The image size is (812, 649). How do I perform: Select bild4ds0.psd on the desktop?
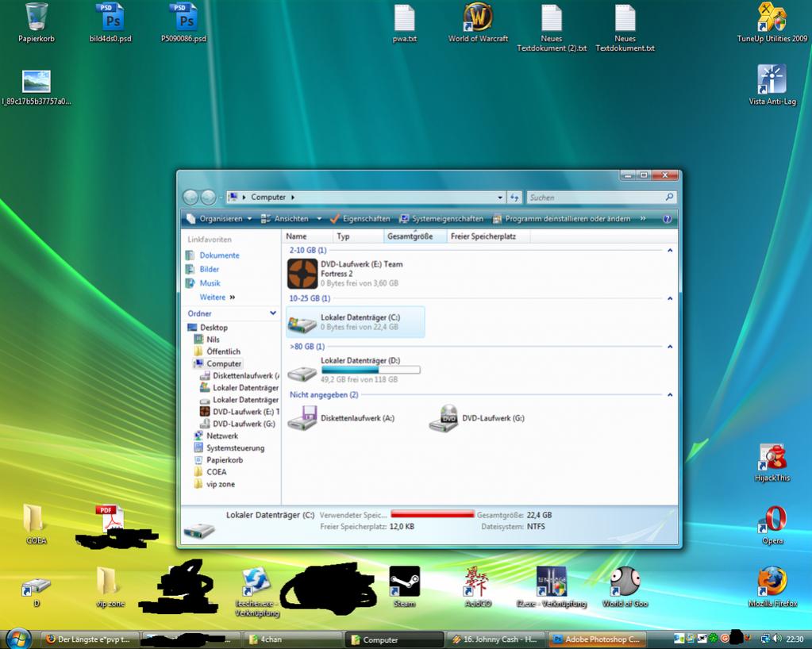click(110, 23)
